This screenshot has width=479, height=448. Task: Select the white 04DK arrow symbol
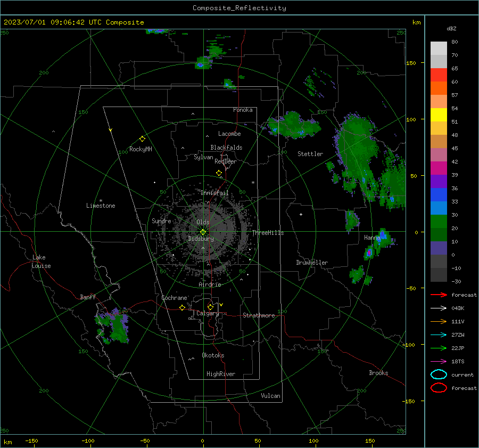(439, 308)
